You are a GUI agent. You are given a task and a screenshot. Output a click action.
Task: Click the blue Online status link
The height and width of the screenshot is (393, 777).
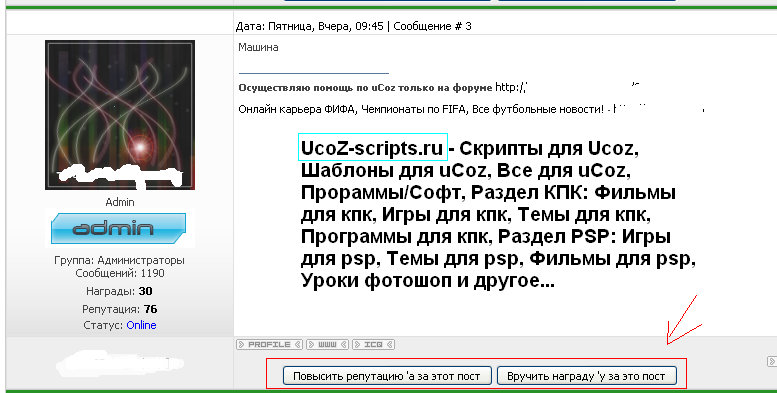point(141,325)
